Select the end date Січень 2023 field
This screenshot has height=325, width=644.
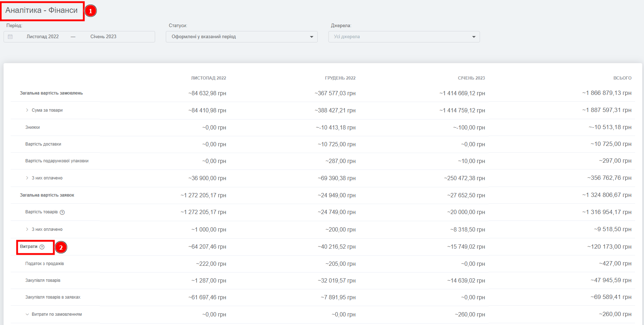(x=103, y=37)
